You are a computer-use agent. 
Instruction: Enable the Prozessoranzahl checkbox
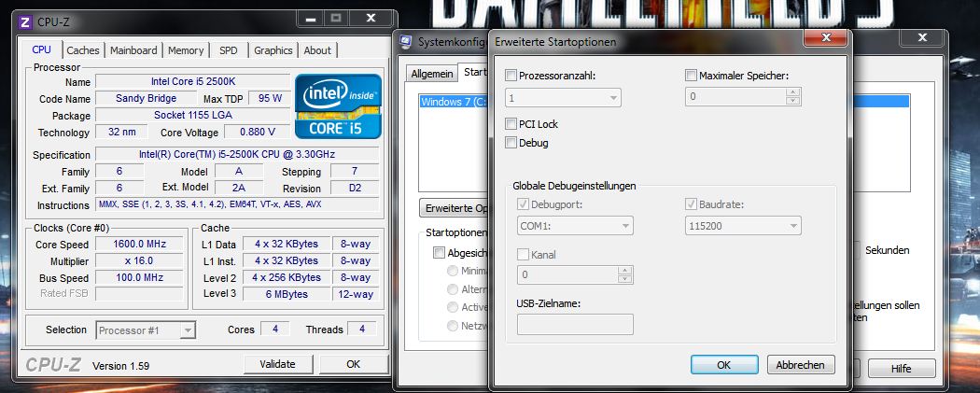[511, 76]
